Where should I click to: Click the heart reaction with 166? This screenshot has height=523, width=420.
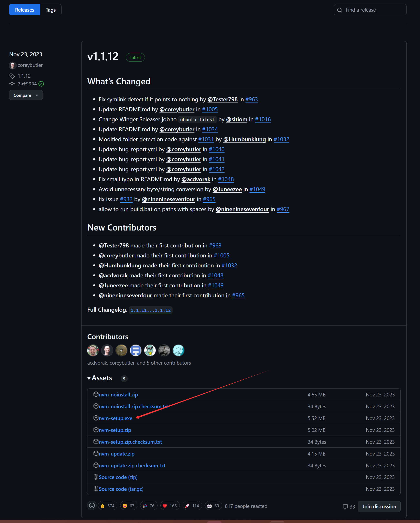(170, 506)
